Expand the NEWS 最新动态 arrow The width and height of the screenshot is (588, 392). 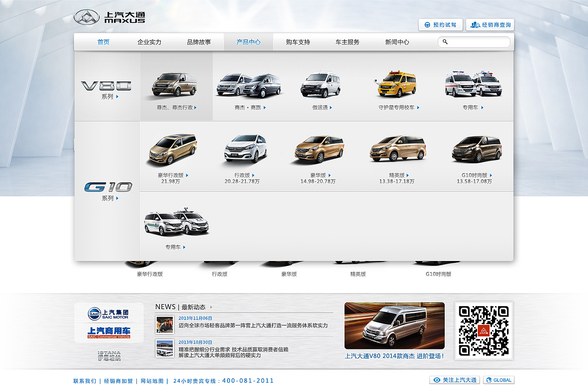point(211,307)
